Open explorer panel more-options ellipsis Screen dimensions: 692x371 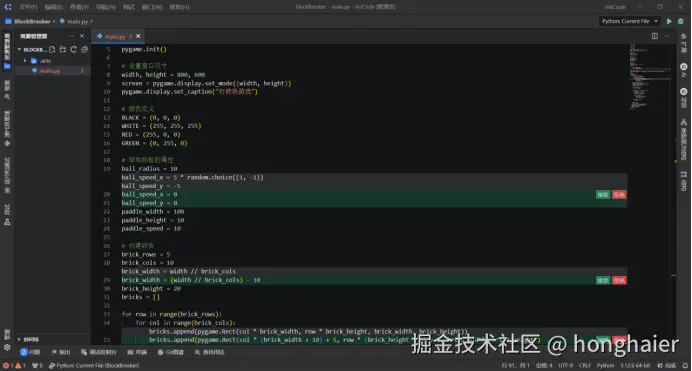click(x=71, y=36)
